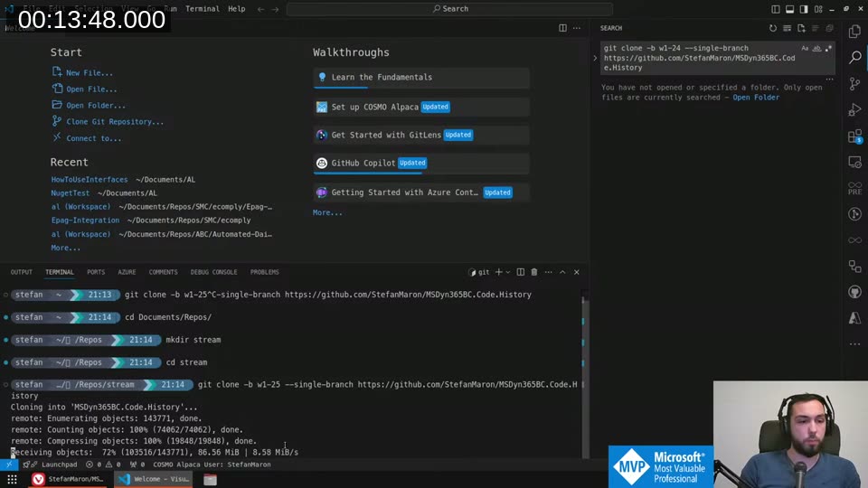Toggle primary side bar visibility
Screen dimensions: 868x488
pyautogui.click(x=776, y=9)
